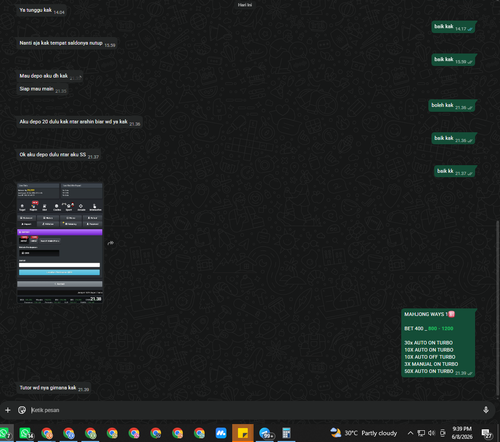Select message 'Nanti aja kak tempat saldonya nutup'

pos(67,43)
